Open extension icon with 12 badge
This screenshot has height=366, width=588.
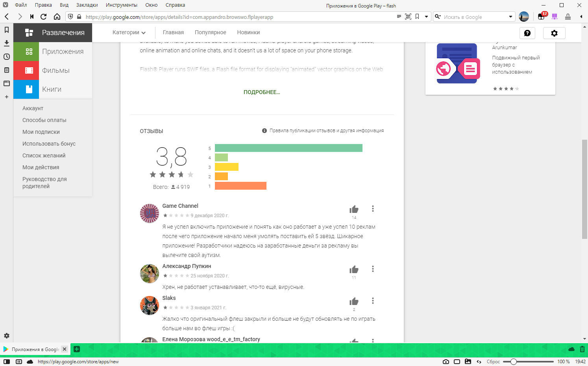tap(542, 17)
